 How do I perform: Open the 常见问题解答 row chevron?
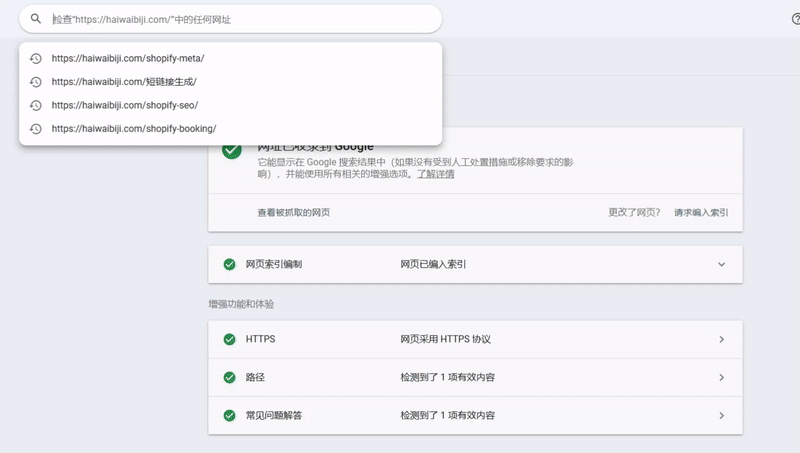point(721,416)
